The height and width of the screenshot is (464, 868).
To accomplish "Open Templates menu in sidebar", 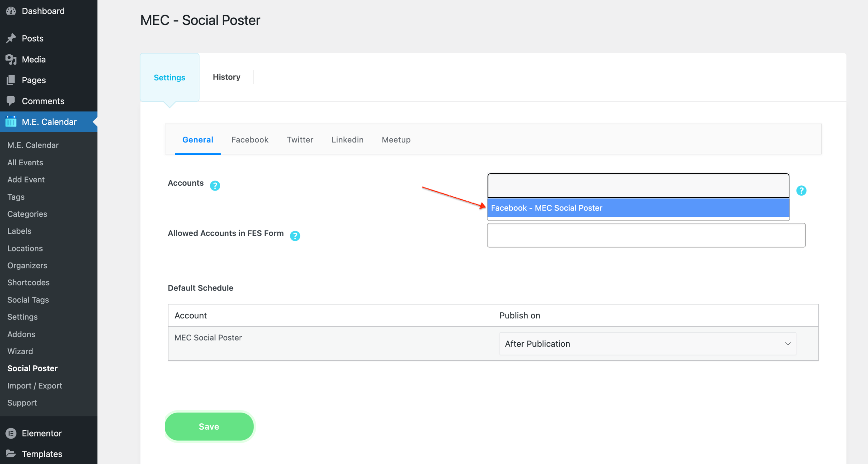I will pyautogui.click(x=49, y=453).
